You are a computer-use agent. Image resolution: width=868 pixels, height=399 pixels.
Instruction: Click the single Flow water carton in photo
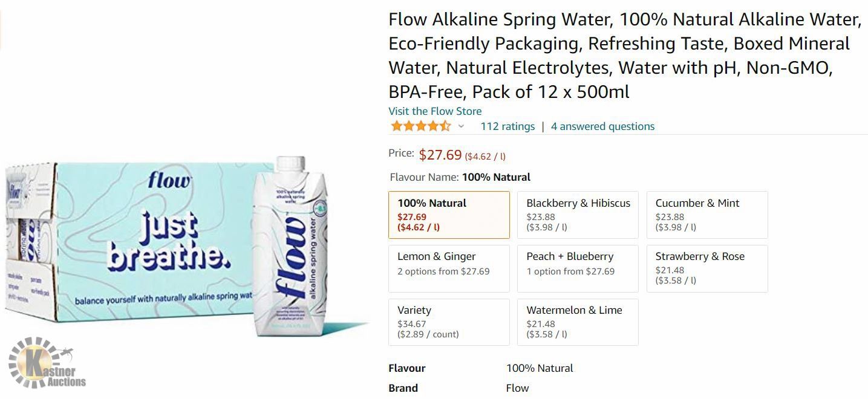(292, 248)
